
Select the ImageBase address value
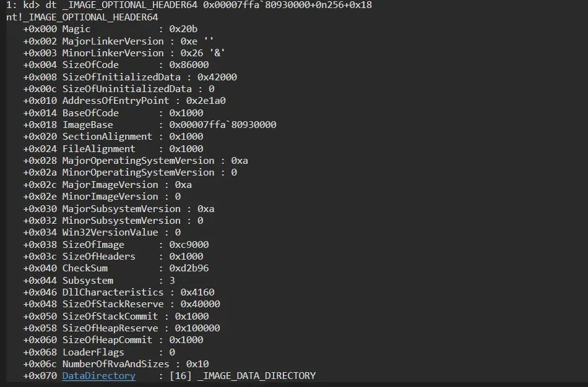tap(222, 125)
